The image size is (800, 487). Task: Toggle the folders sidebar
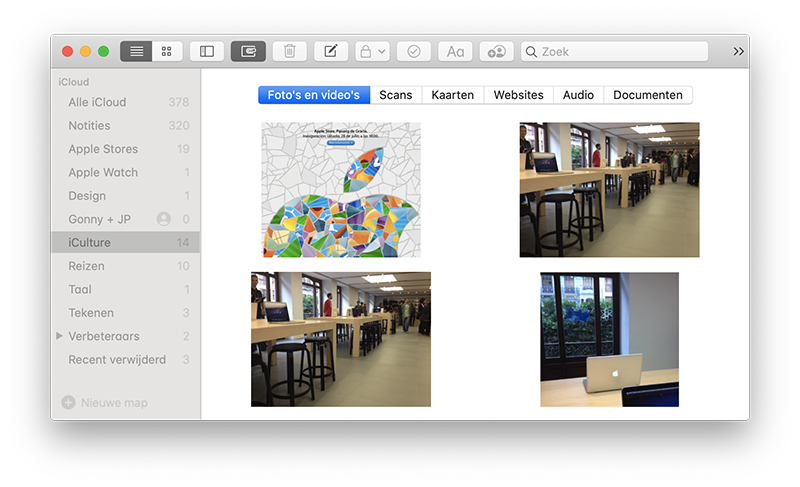pyautogui.click(x=207, y=52)
